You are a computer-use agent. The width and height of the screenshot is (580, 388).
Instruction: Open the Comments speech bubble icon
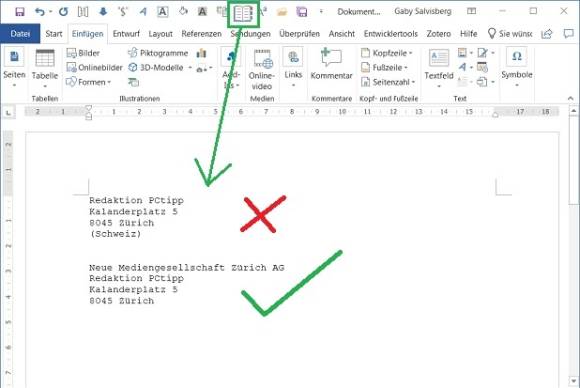tap(569, 34)
